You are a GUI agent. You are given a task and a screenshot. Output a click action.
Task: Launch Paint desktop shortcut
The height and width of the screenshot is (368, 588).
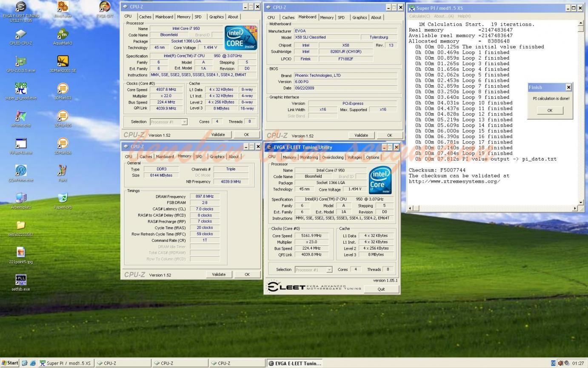[63, 173]
